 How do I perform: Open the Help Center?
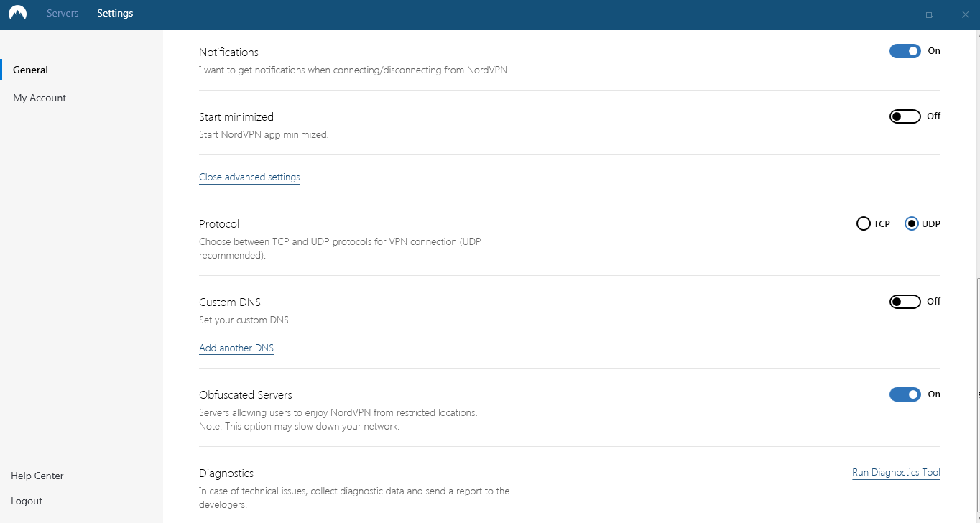(37, 476)
